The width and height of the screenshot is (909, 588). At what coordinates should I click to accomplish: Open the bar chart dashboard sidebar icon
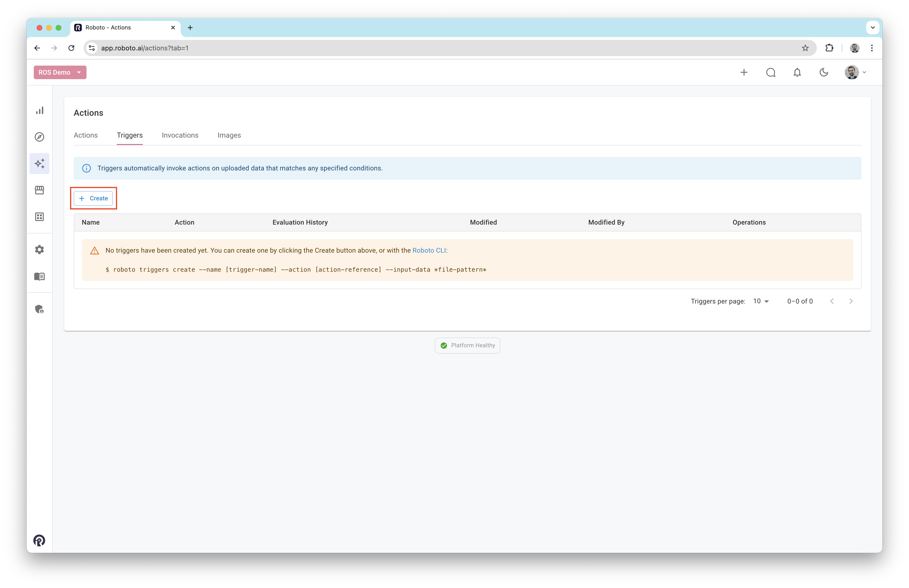coord(40,110)
